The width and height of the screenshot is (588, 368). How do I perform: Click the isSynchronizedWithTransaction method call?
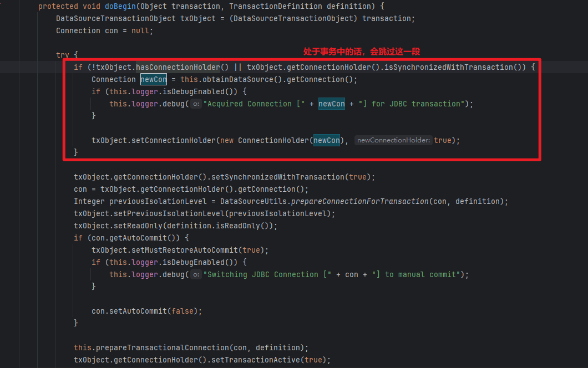click(x=450, y=68)
